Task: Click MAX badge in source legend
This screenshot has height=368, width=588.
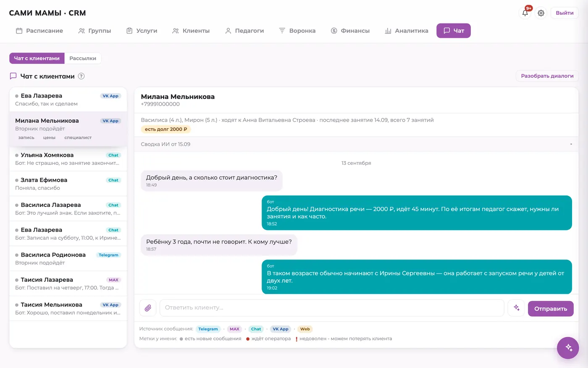Action: coord(234,329)
